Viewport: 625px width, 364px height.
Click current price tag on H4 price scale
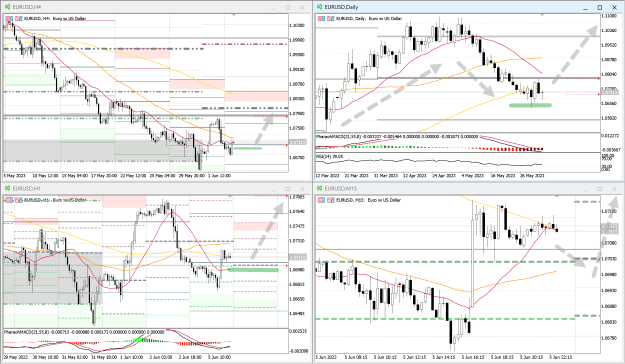tap(297, 142)
